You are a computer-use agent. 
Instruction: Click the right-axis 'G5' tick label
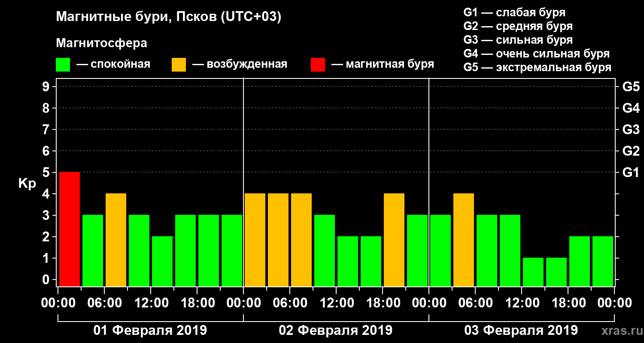coord(631,87)
